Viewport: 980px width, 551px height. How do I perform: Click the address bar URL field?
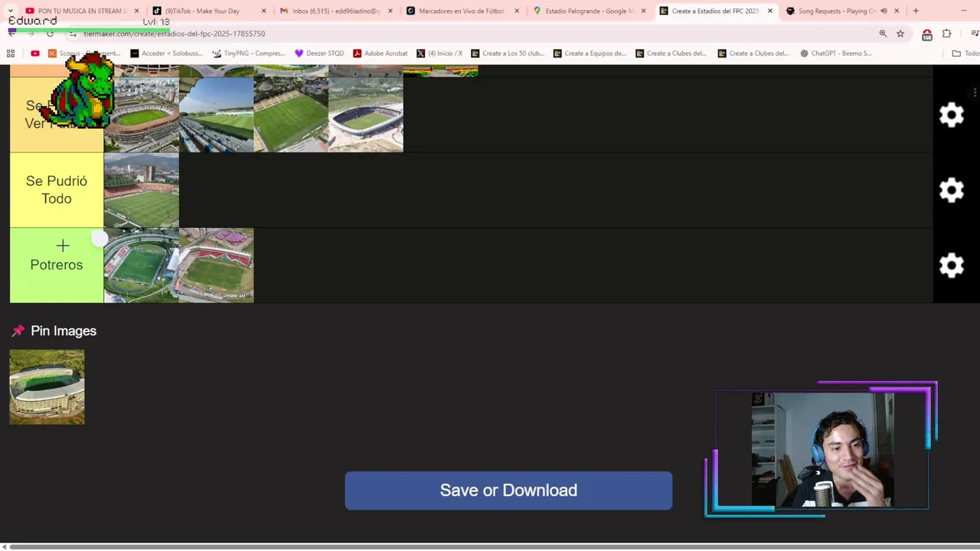pyautogui.click(x=475, y=34)
